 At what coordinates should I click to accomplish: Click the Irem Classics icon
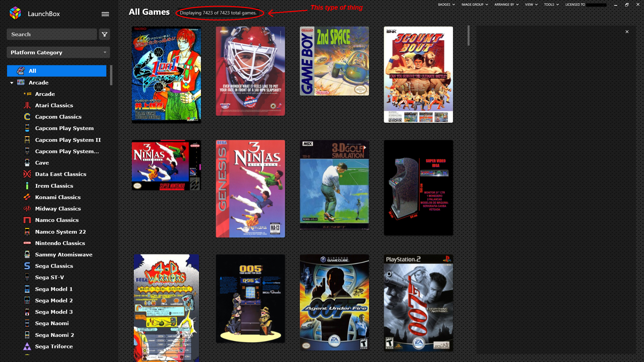(27, 186)
